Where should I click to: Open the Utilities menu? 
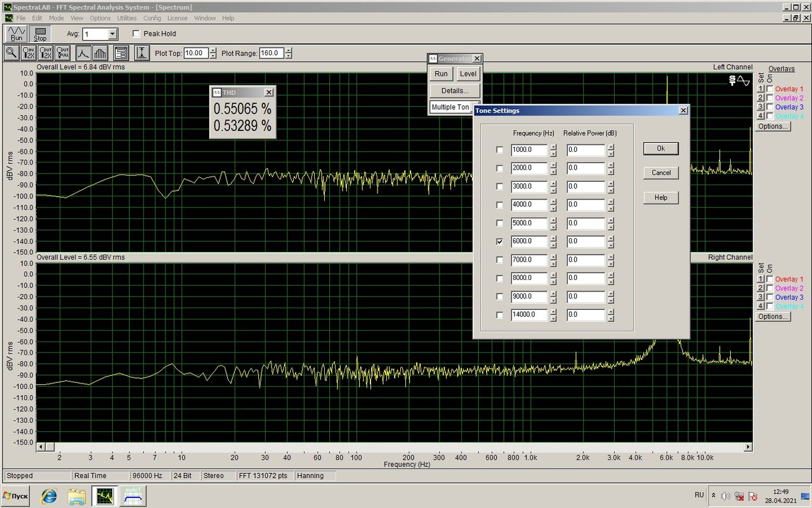127,18
